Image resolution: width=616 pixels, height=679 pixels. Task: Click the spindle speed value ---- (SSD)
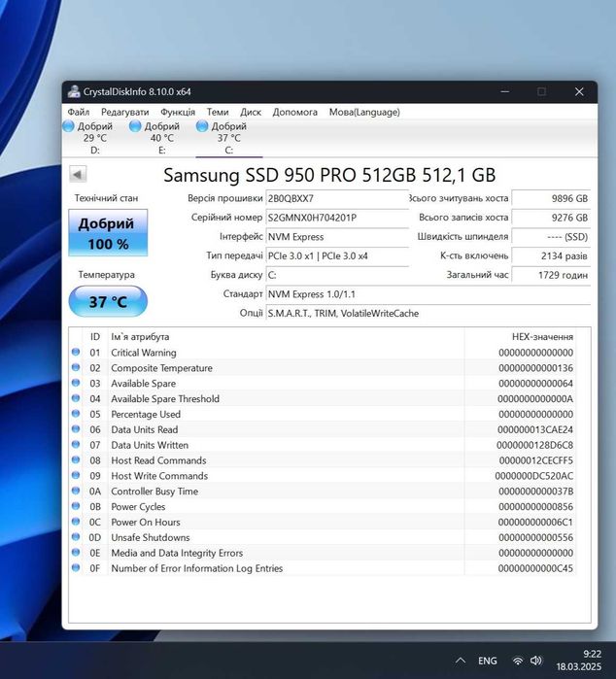click(551, 237)
